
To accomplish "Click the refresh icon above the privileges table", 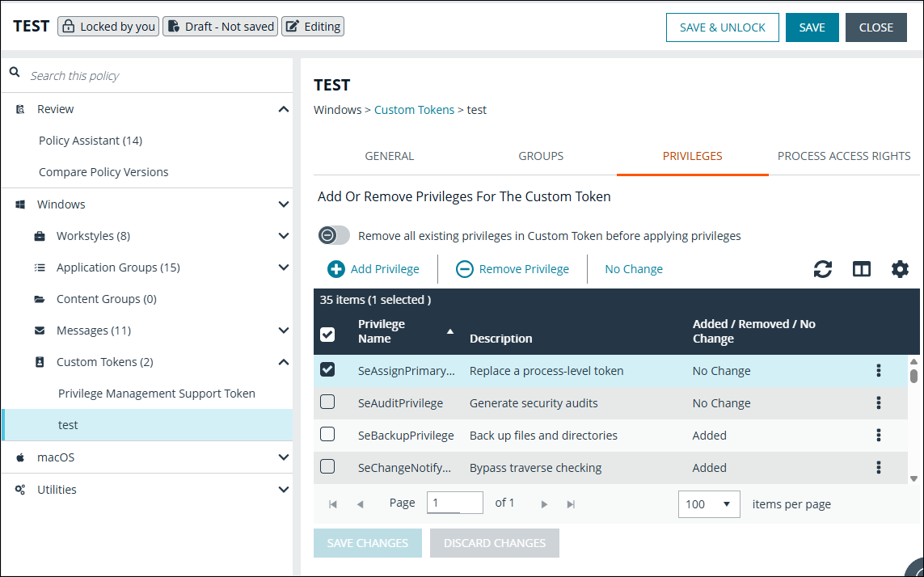I will coord(823,268).
